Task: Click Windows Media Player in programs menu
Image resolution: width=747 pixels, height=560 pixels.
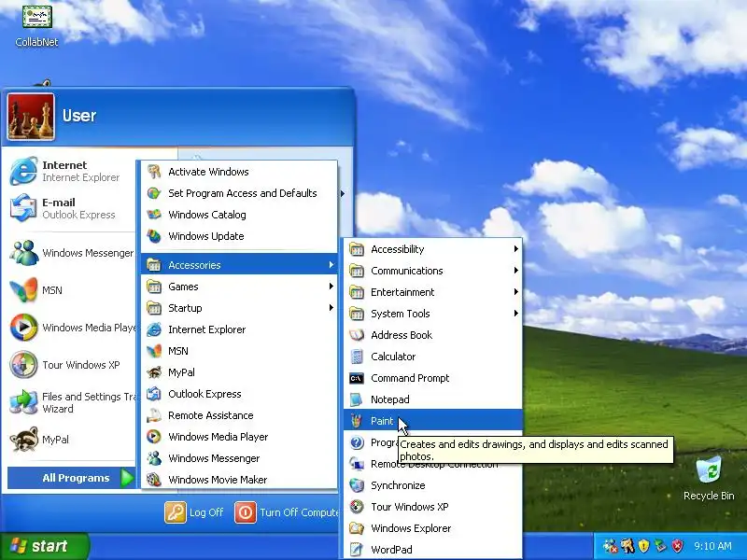Action: pos(239,437)
